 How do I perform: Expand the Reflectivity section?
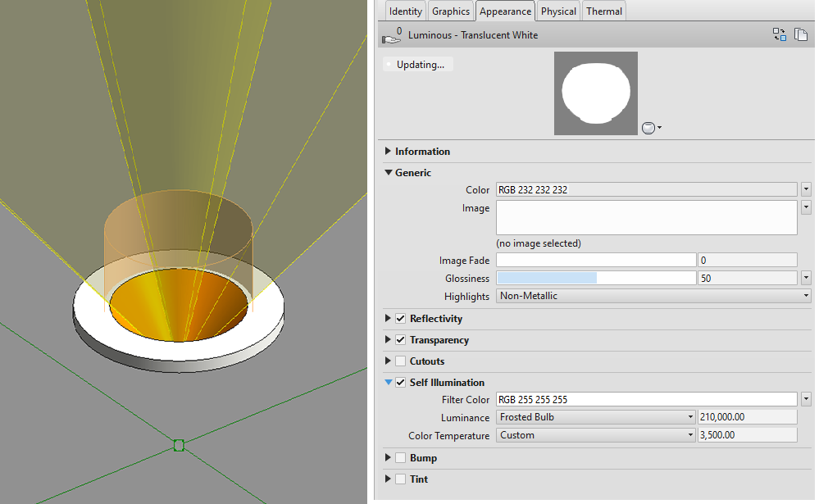(x=388, y=318)
